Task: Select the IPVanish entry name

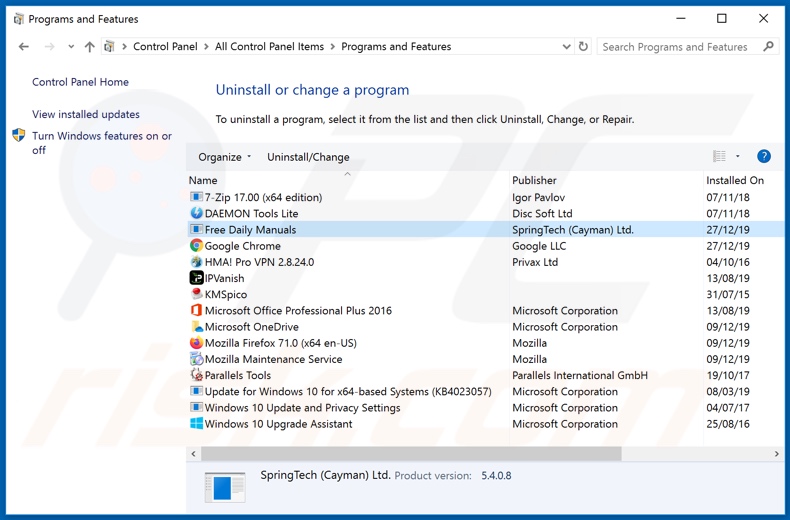Action: (x=224, y=278)
